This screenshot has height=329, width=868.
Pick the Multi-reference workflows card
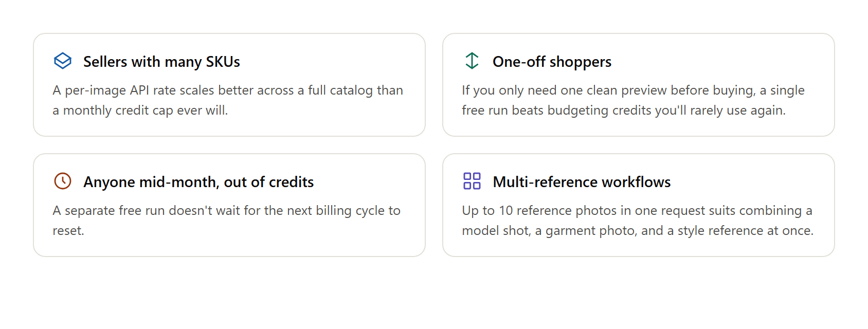coord(639,205)
